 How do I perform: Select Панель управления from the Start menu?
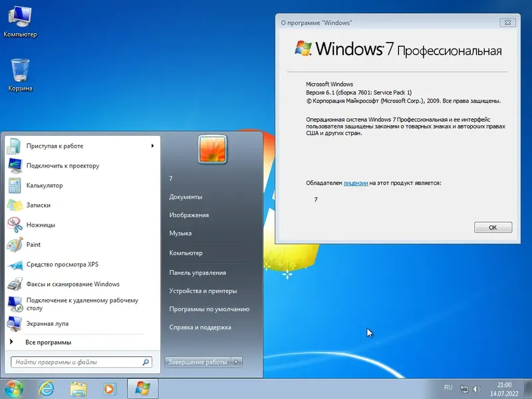coord(196,272)
